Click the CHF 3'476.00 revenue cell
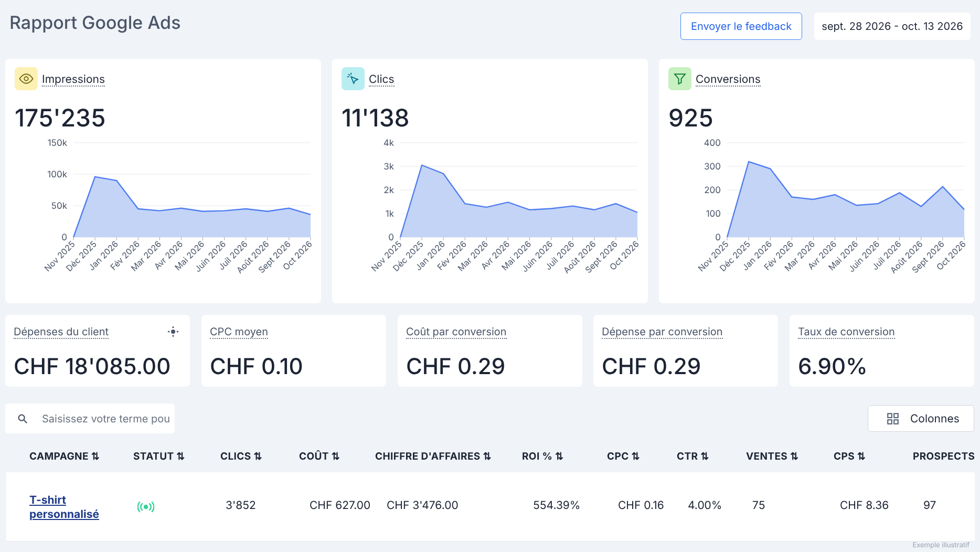This screenshot has height=552, width=980. (x=422, y=505)
